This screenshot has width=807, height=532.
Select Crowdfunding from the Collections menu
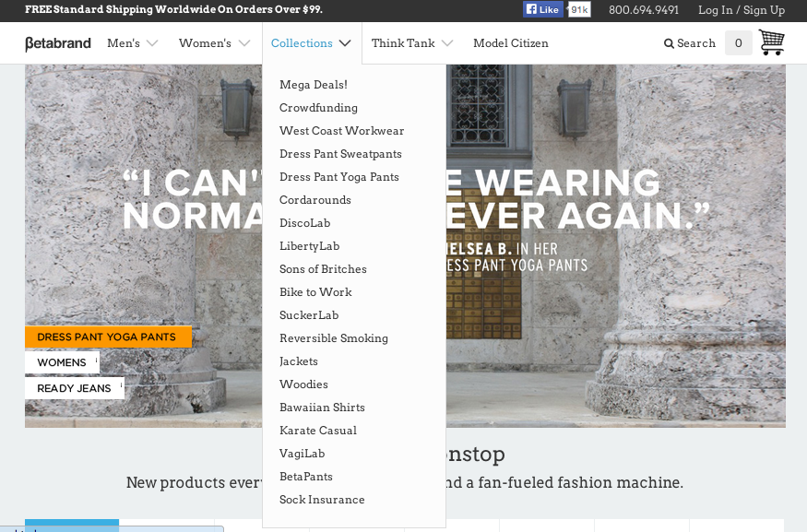pos(318,108)
